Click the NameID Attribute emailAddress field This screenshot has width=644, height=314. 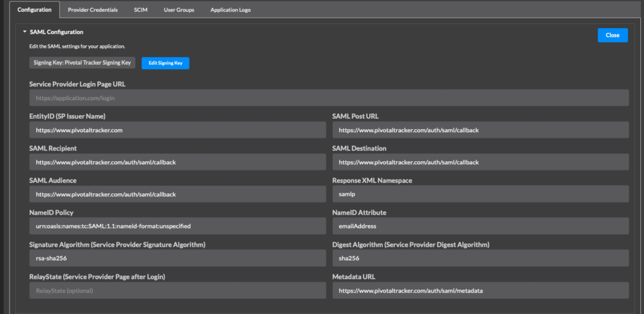[480, 226]
